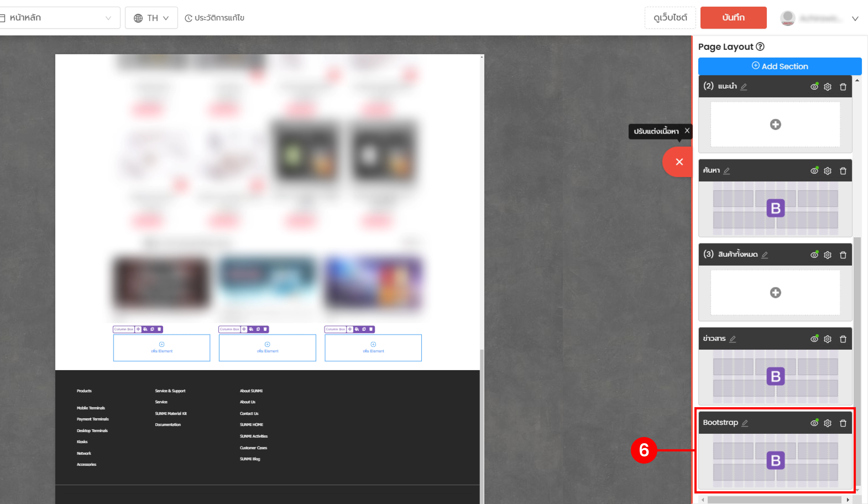This screenshot has height=504, width=868.
Task: Click the move icon on middle Column Box
Action: 244,329
